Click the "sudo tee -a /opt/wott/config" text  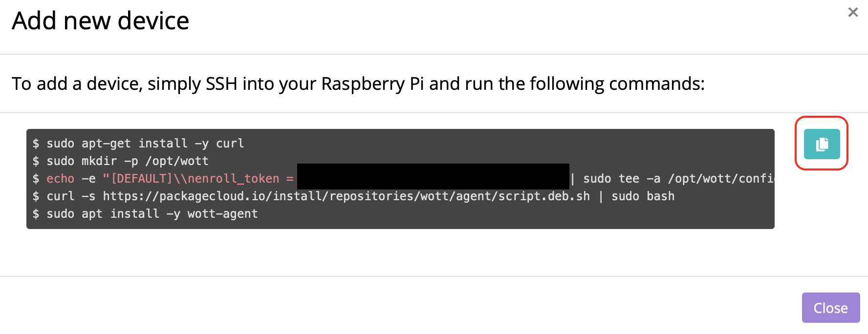pyautogui.click(x=678, y=179)
